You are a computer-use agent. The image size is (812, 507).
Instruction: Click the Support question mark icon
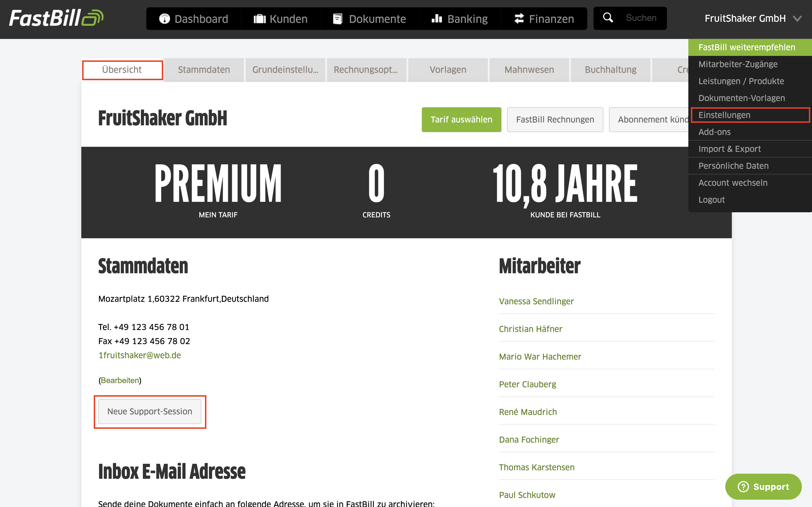(743, 487)
